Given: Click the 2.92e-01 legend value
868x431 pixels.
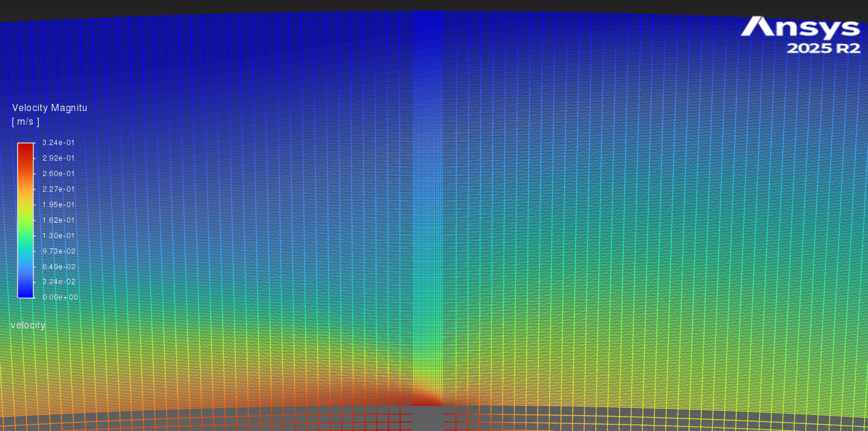Looking at the screenshot, I should [59, 158].
